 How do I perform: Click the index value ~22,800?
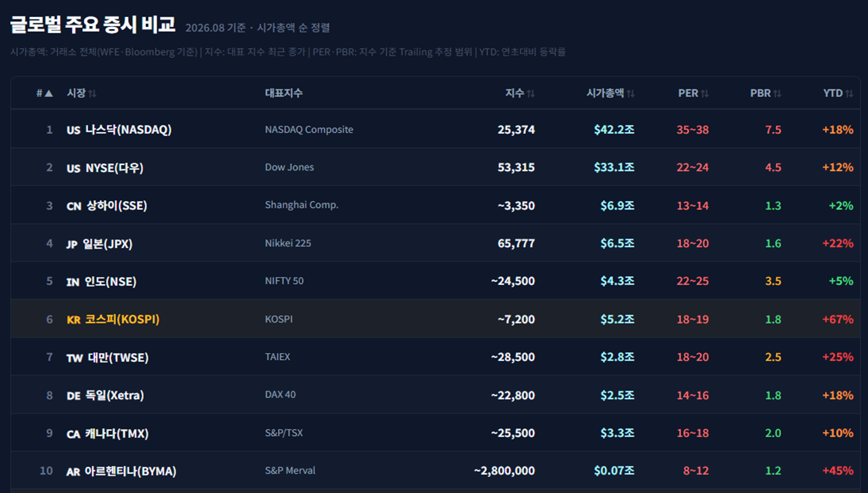[513, 395]
